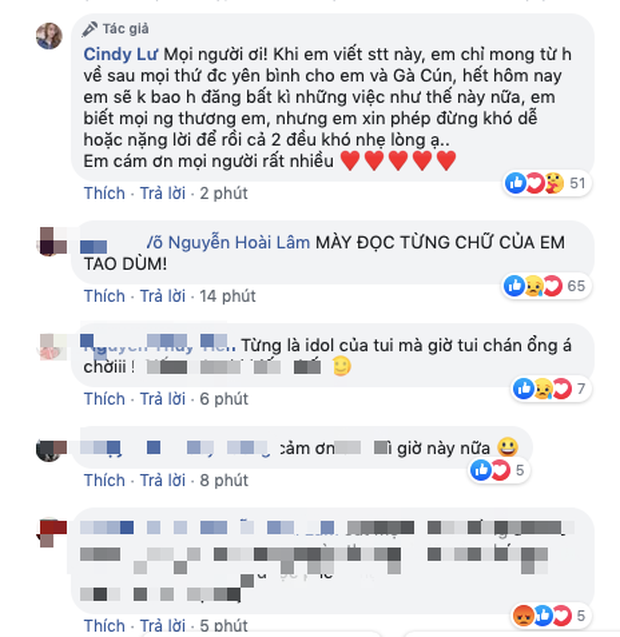Click the hug reaction icon next to 51
Image resolution: width=620 pixels, height=637 pixels.
pyautogui.click(x=555, y=183)
